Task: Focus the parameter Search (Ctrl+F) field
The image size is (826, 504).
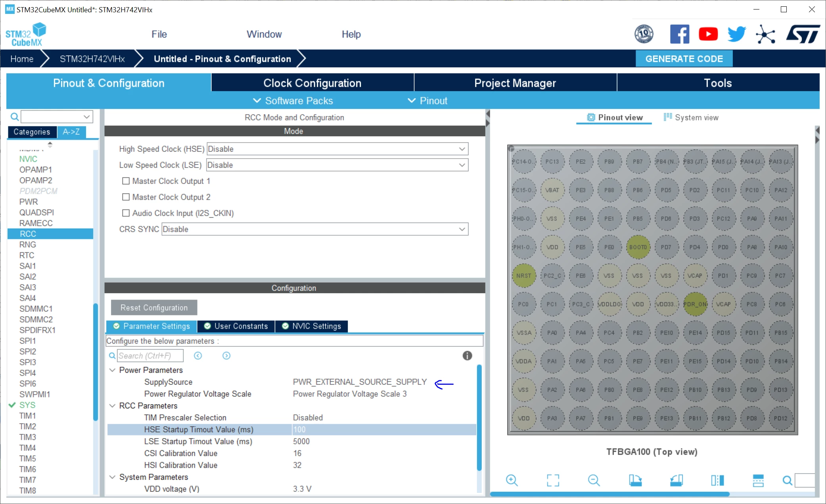Action: pos(150,356)
